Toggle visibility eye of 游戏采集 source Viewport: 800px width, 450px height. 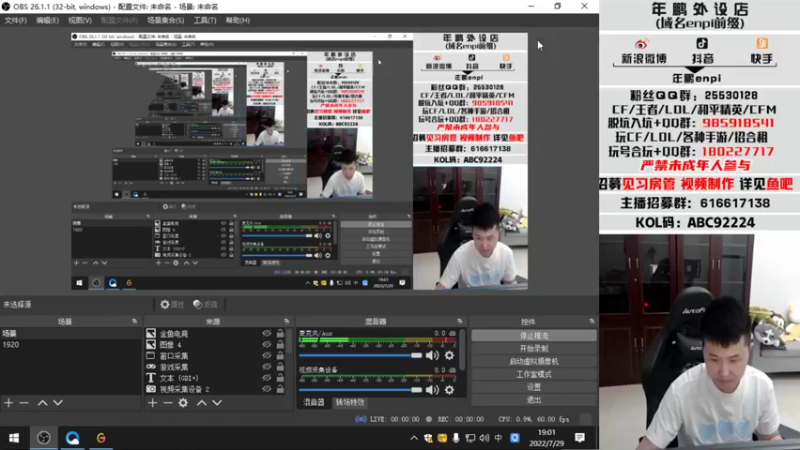tap(266, 367)
